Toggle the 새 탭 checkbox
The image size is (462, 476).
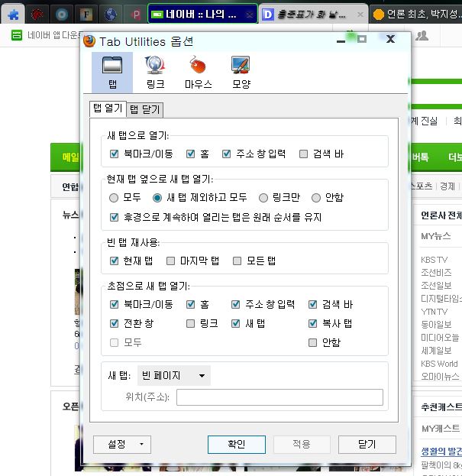(x=236, y=324)
